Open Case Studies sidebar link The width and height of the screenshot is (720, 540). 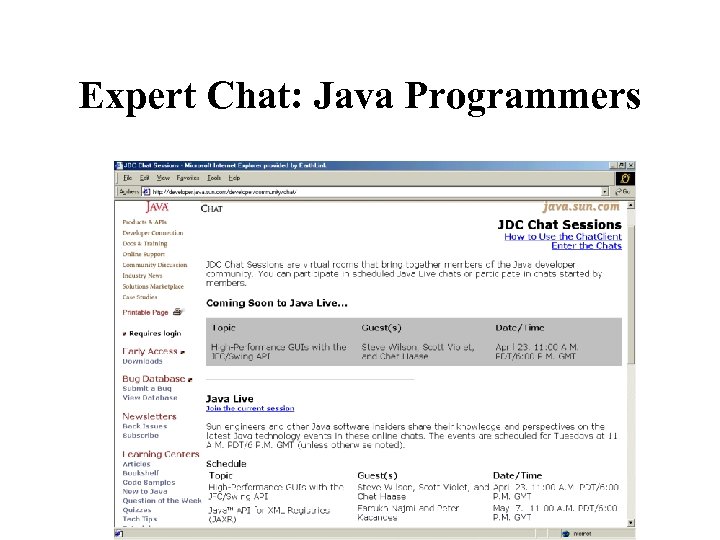[140, 297]
